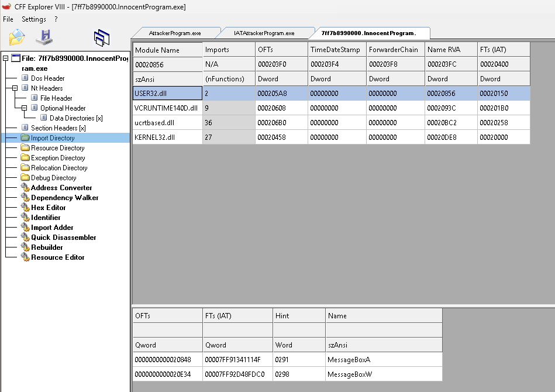Click the Address Converter tool icon
The image size is (555, 392).
pyautogui.click(x=25, y=187)
